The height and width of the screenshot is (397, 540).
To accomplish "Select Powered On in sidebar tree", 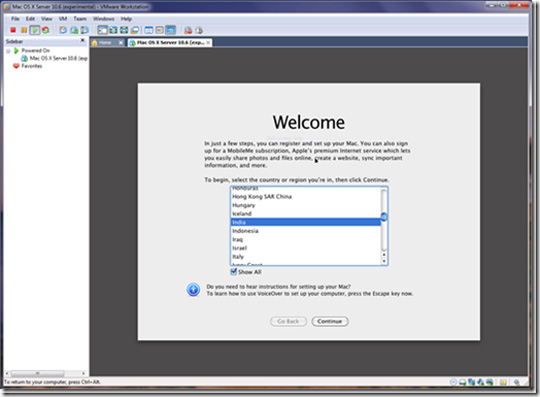I will tap(32, 51).
